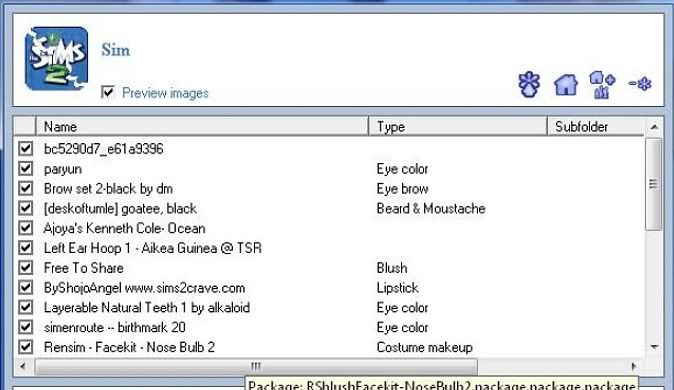This screenshot has width=674, height=390.
Task: Toggle checkbox for simenroute -- birthmark 20
Action: pyautogui.click(x=25, y=327)
